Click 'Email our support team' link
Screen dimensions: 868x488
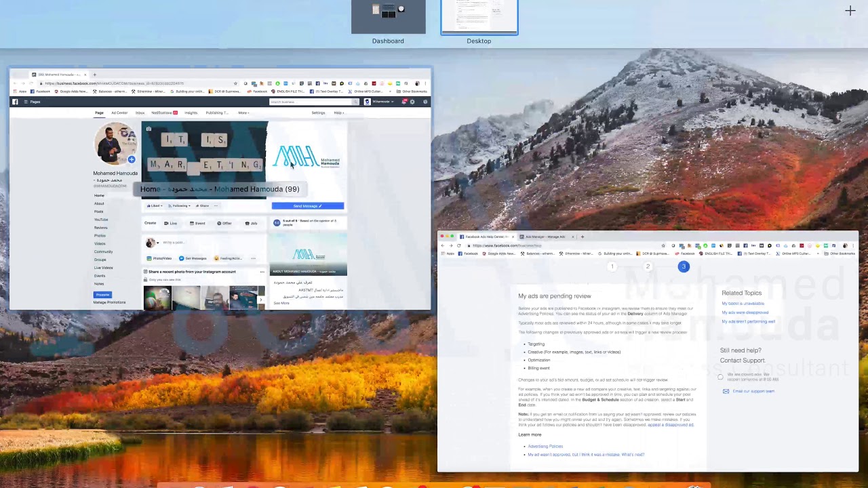coord(753,391)
